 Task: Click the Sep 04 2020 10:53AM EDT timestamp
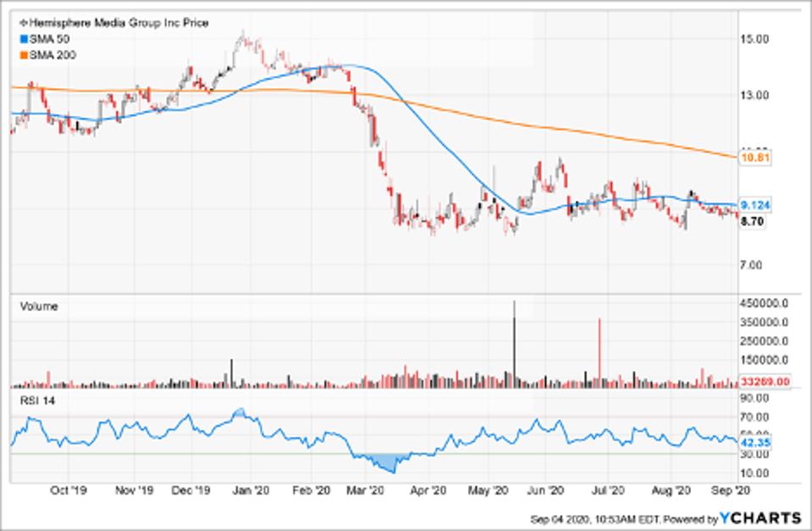click(x=595, y=519)
